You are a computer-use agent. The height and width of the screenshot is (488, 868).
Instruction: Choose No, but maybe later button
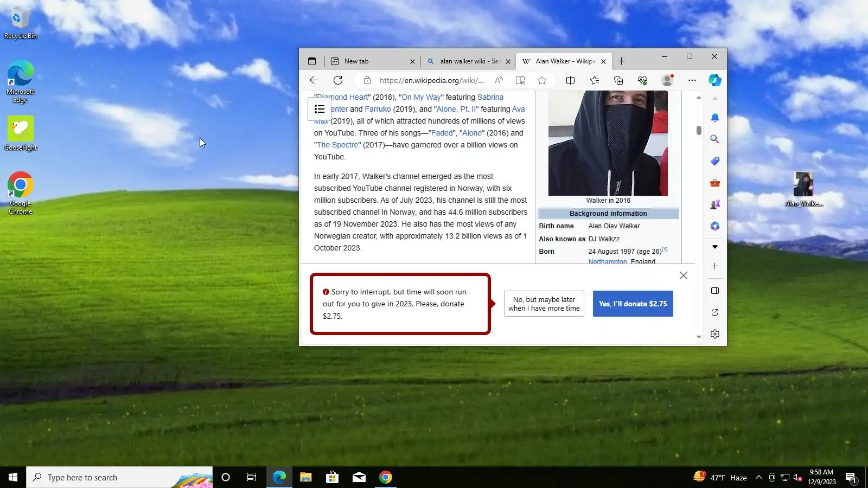544,304
